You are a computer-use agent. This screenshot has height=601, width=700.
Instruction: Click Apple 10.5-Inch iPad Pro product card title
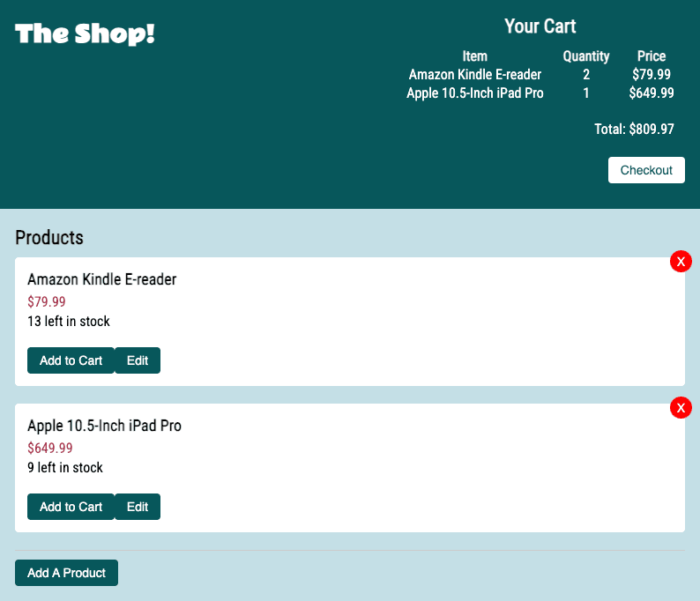[104, 426]
